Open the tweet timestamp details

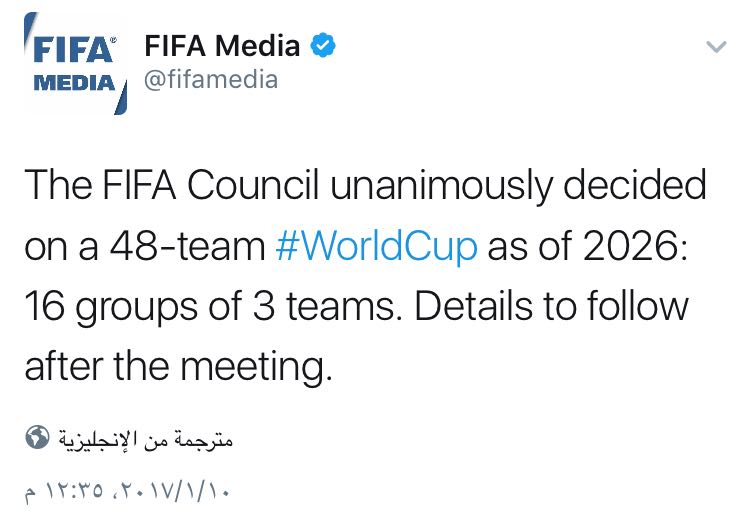coord(127,490)
